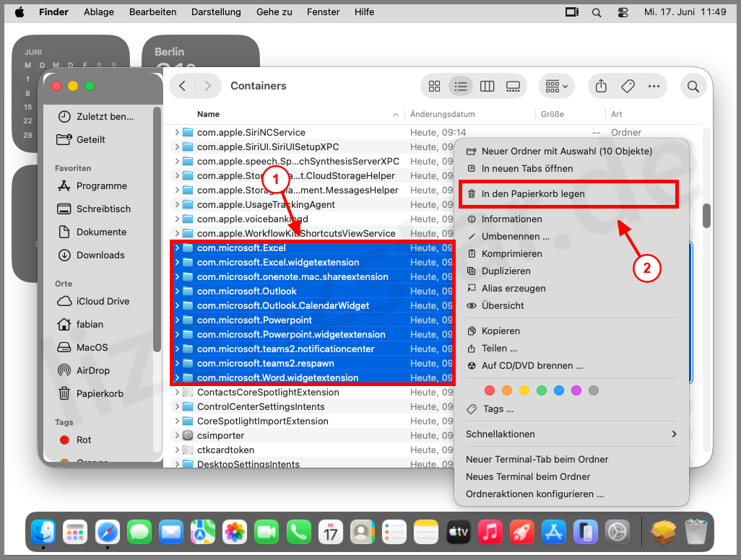Open the Darstellung menu
The height and width of the screenshot is (560, 741).
(216, 12)
